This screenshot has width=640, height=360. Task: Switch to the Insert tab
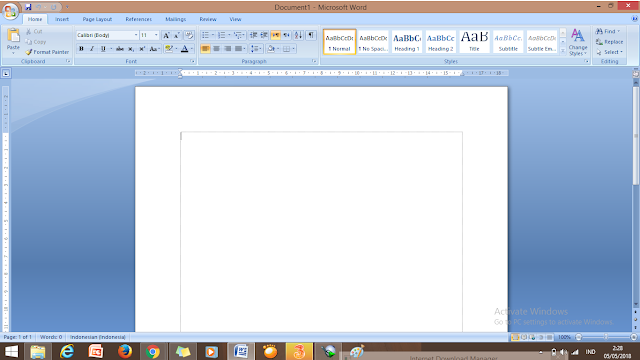[x=62, y=19]
